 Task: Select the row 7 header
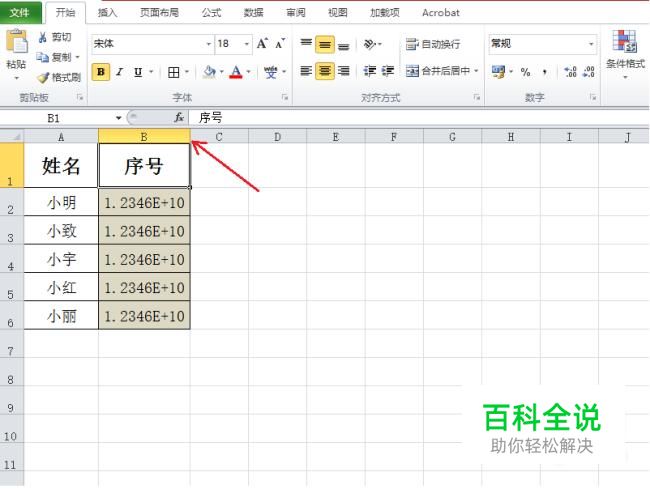pos(11,344)
